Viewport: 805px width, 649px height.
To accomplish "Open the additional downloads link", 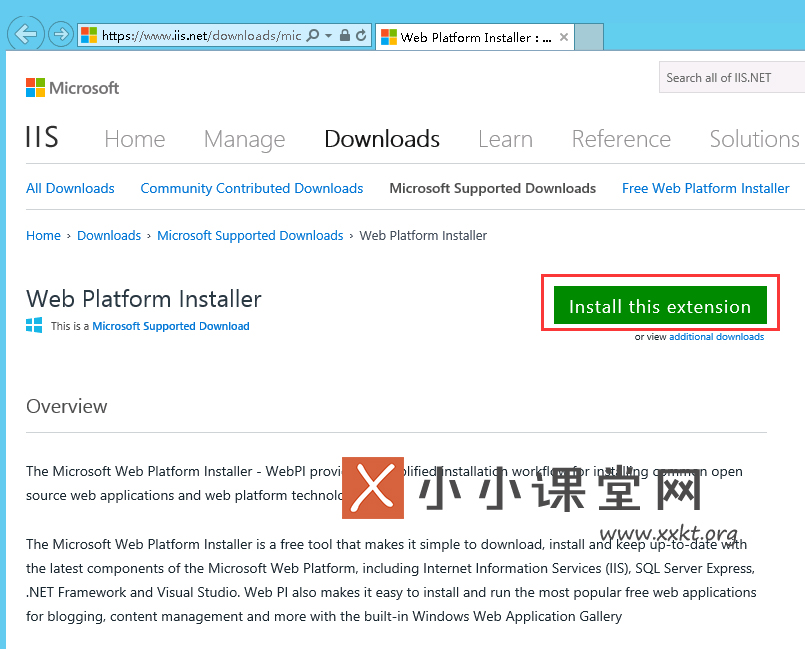I will pyautogui.click(x=716, y=337).
